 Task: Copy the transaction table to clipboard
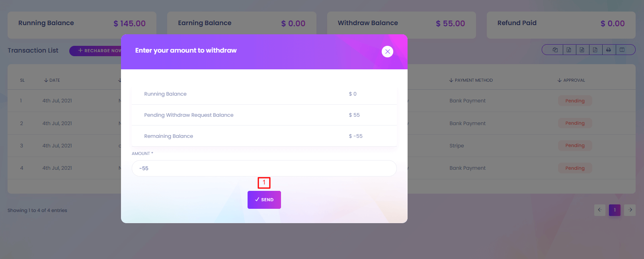coord(555,50)
